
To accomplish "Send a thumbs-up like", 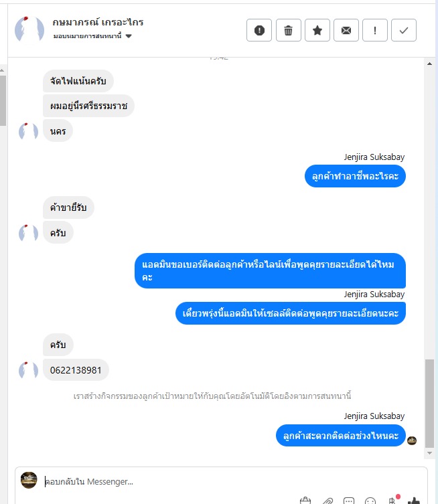I will coord(414,501).
